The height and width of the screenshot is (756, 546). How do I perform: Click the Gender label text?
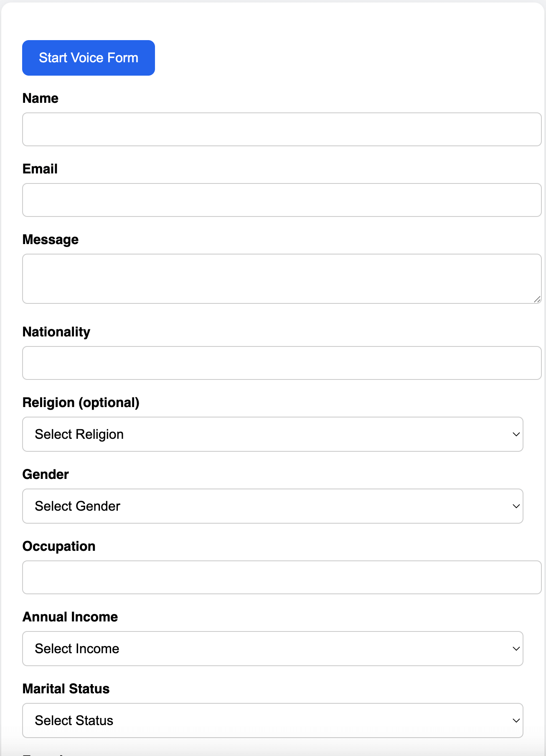click(46, 474)
